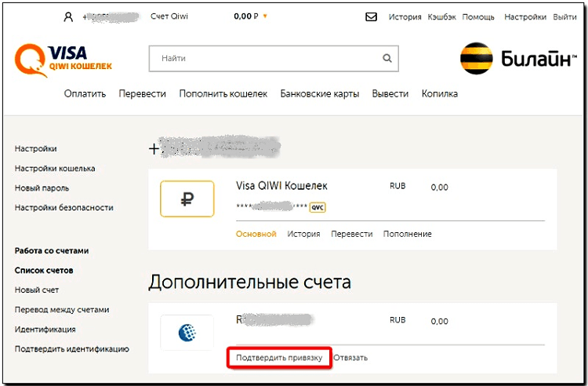The height and width of the screenshot is (386, 588).
Task: Click the 0,00 ₽ balance in header
Action: [x=246, y=16]
